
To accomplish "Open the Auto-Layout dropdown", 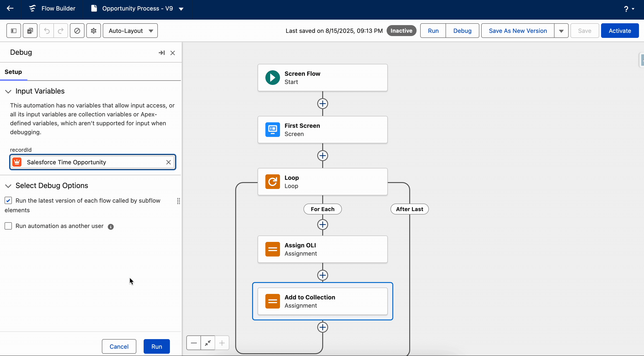I will point(130,31).
